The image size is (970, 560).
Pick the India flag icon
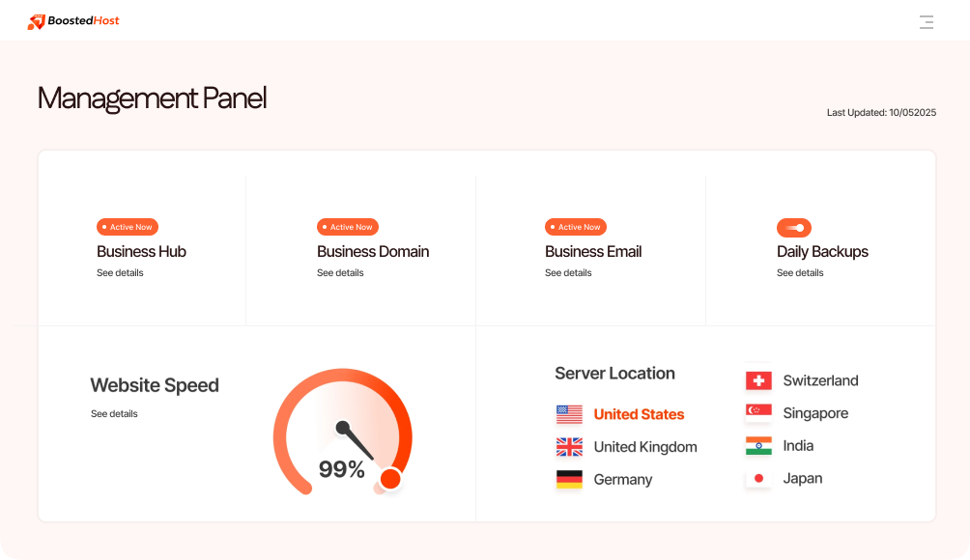758,446
